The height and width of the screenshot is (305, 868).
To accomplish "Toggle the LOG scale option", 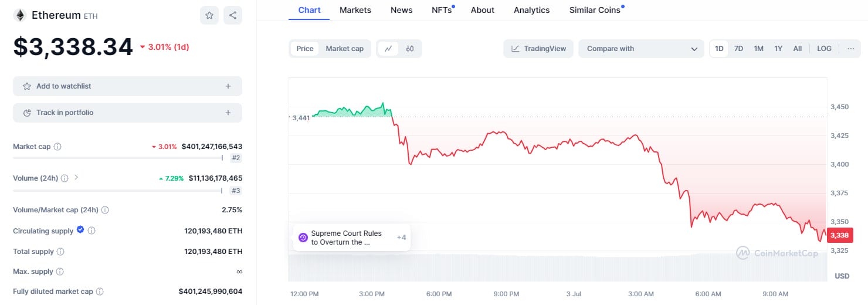I will [x=824, y=49].
